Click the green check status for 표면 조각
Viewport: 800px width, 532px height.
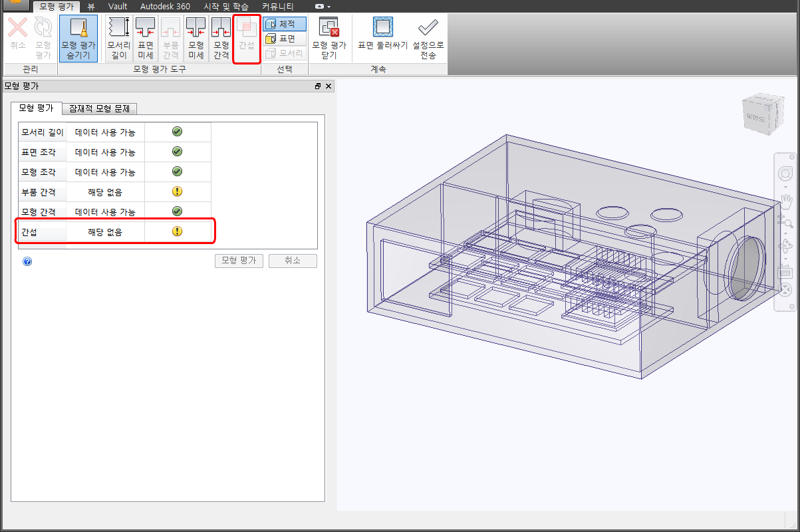177,152
